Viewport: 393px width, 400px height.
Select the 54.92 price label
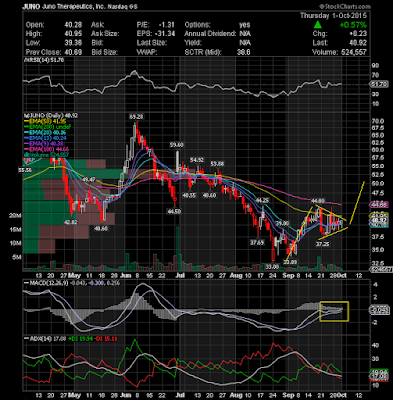(197, 160)
